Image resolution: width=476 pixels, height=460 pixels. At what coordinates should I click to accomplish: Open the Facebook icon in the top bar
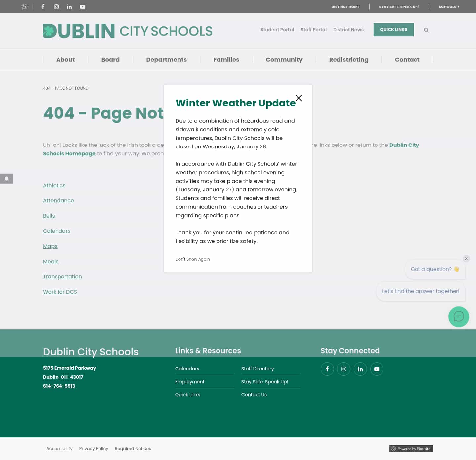click(43, 7)
